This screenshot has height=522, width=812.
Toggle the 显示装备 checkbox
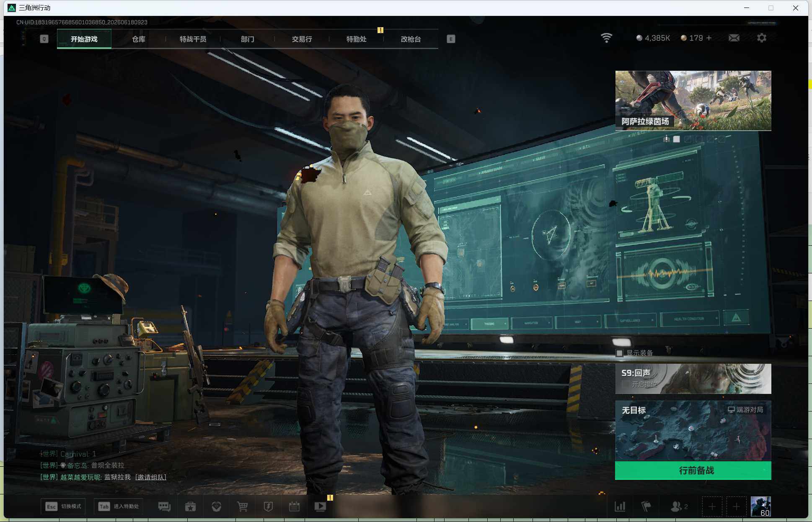coord(619,353)
